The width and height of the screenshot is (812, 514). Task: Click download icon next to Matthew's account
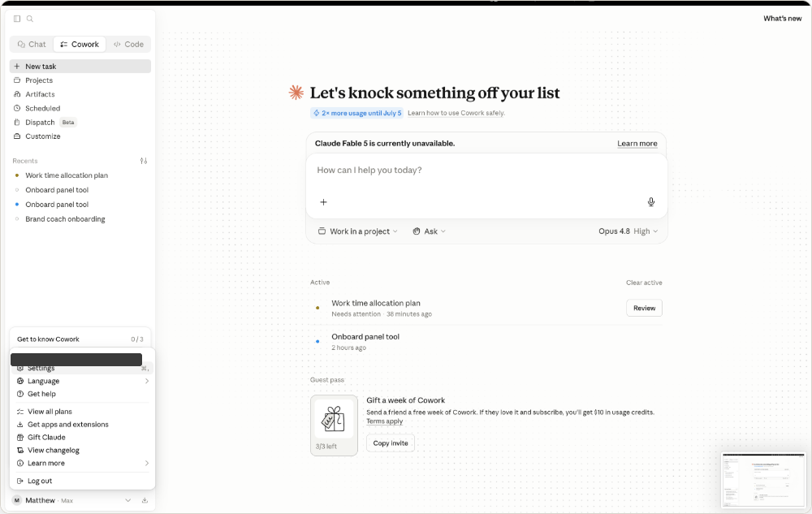click(145, 500)
